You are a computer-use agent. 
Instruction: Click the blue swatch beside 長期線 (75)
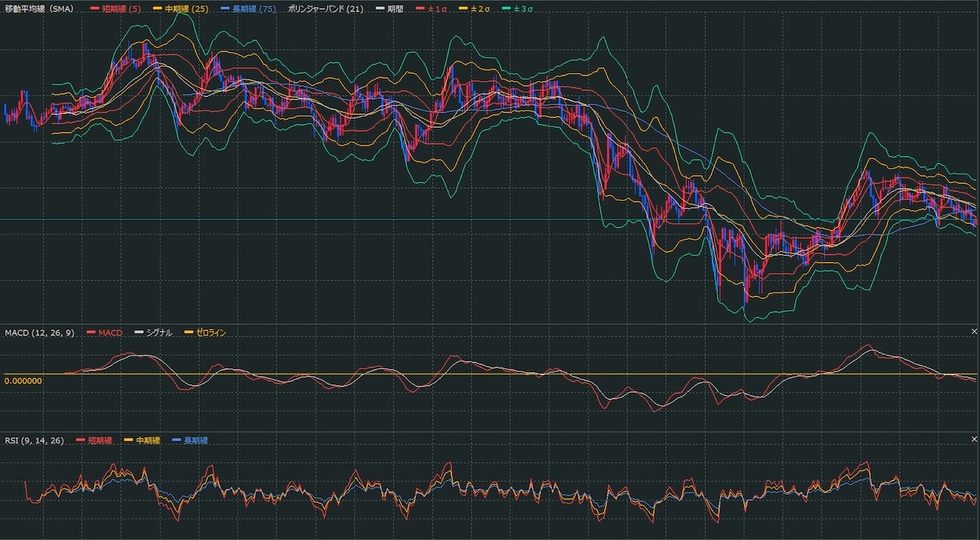click(x=226, y=9)
